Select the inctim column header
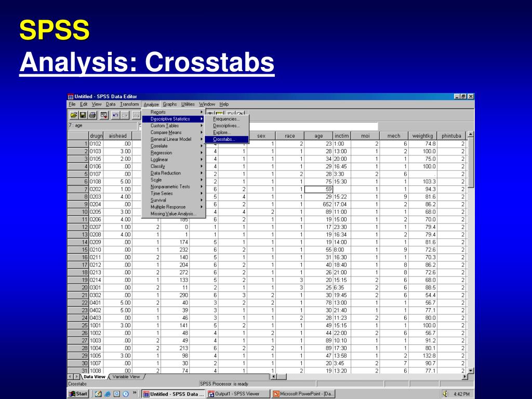This screenshot has width=532, height=399. pos(342,136)
